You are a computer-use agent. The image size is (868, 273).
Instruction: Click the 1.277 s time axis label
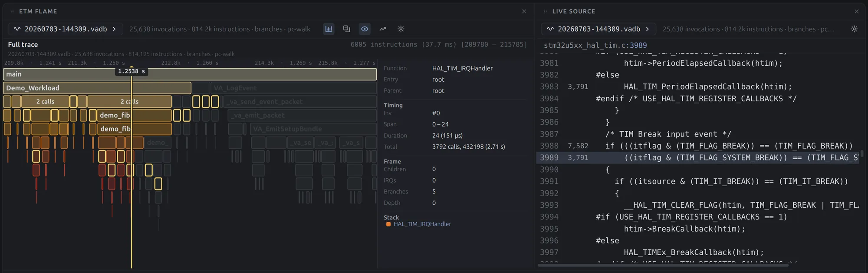[364, 63]
